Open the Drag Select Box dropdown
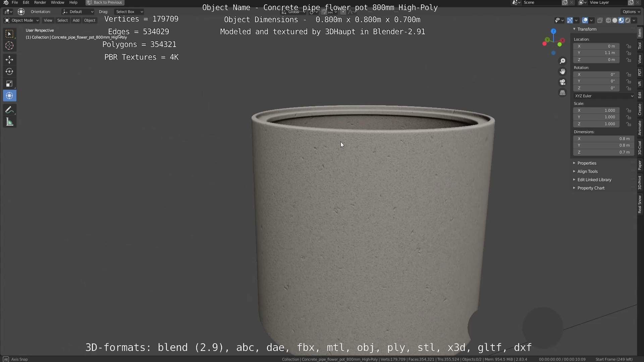The width and height of the screenshot is (644, 362). tap(129, 12)
